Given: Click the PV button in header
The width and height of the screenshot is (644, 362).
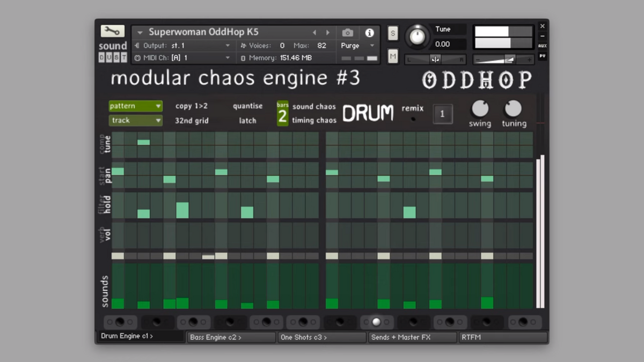Looking at the screenshot, I should pos(542,56).
